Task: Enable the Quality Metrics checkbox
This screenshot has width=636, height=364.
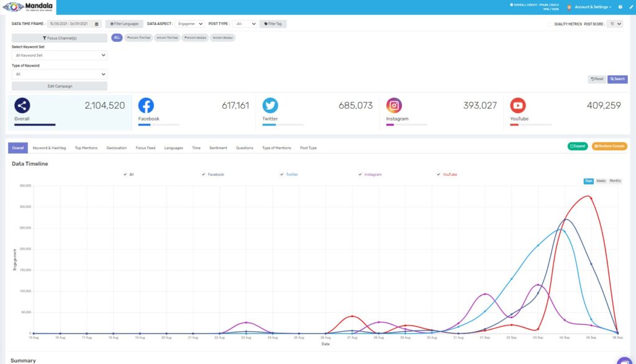Action: click(550, 24)
